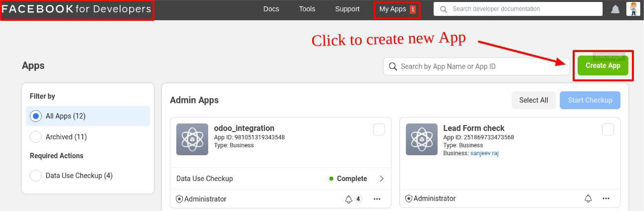Check the odoo_integration app checkbox
Viewport: 644px width, 211px height.
click(x=379, y=130)
